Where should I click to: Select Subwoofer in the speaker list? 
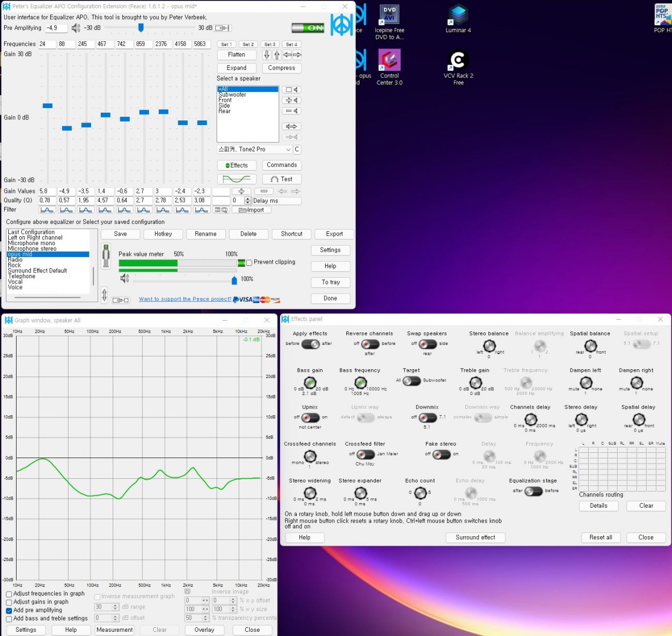232,95
